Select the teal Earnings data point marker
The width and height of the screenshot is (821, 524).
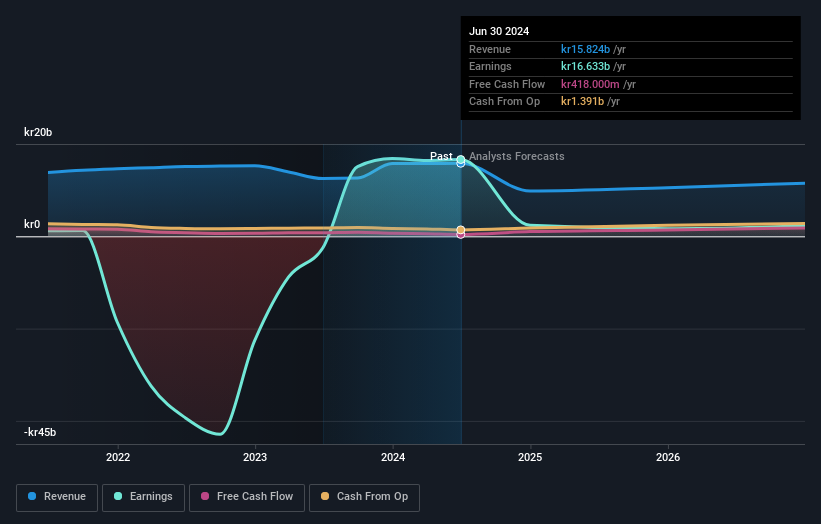pyautogui.click(x=461, y=159)
